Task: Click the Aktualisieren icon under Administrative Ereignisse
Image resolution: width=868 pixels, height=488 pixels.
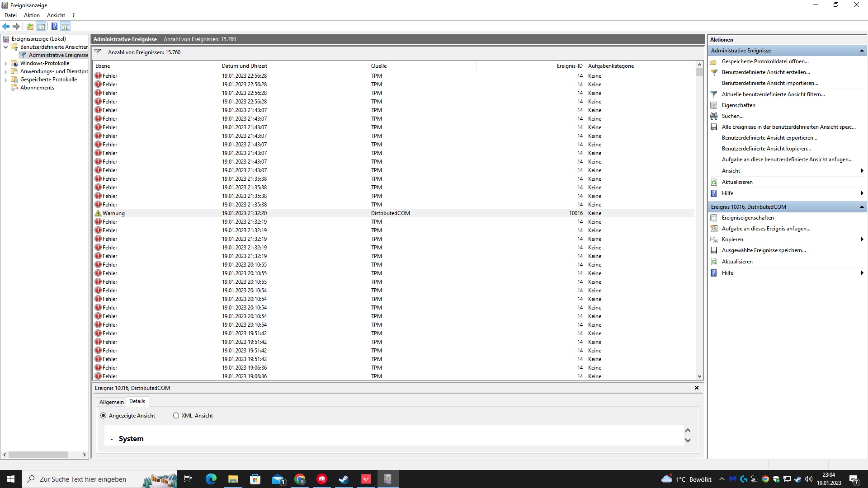Action: point(714,182)
